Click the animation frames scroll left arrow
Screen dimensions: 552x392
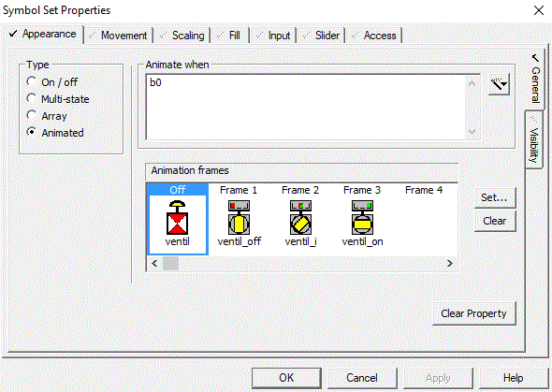154,264
